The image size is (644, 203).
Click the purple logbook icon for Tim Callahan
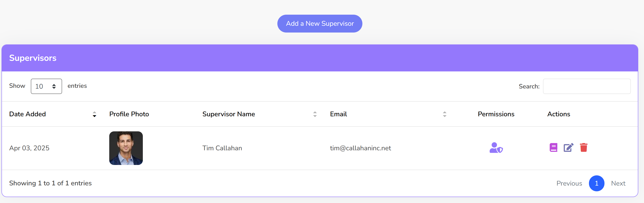click(x=553, y=148)
